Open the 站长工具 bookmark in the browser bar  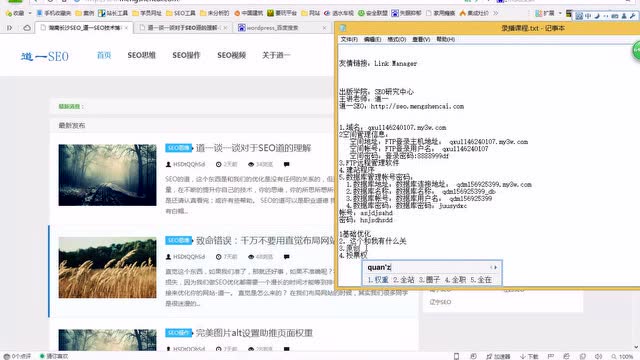113,13
